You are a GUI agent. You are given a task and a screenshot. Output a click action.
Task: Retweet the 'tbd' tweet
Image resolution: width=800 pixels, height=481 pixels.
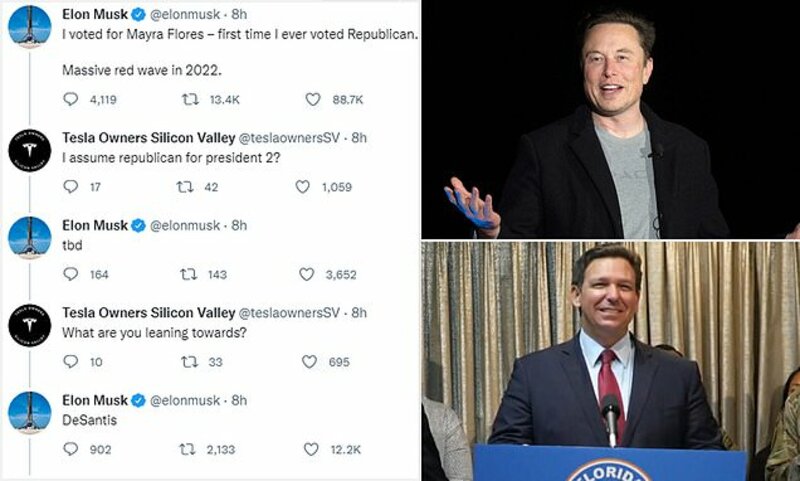(x=188, y=274)
